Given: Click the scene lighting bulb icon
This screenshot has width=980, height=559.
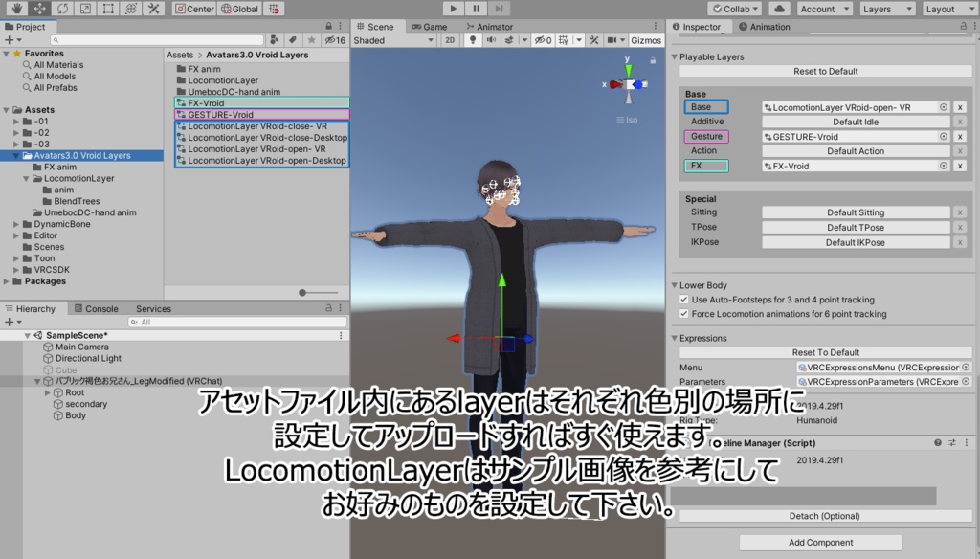Looking at the screenshot, I should click(474, 40).
